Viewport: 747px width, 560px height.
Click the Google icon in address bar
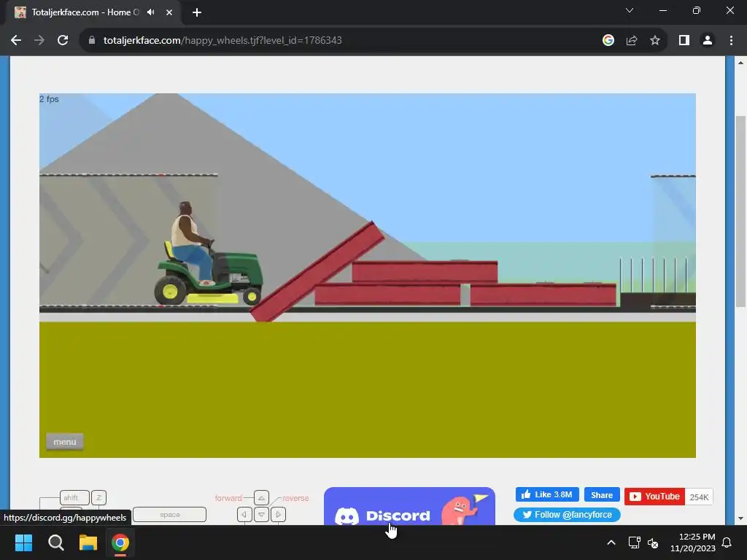click(x=608, y=41)
